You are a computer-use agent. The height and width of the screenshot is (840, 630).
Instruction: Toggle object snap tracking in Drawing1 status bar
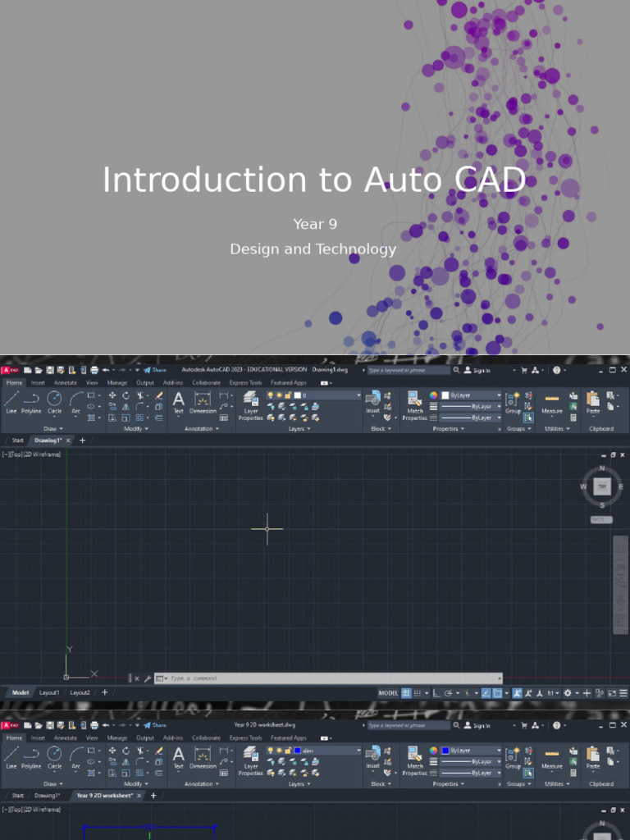pos(486,692)
